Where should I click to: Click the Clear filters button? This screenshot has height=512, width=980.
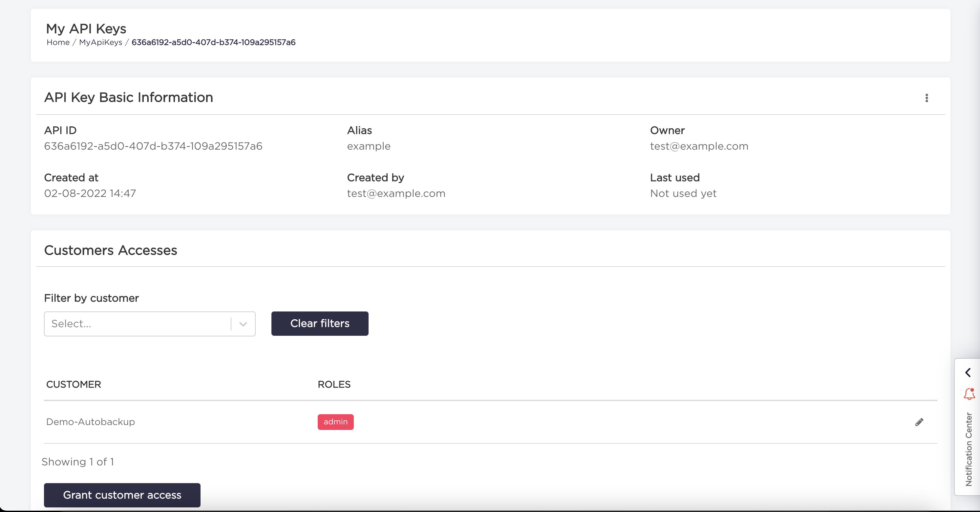320,324
